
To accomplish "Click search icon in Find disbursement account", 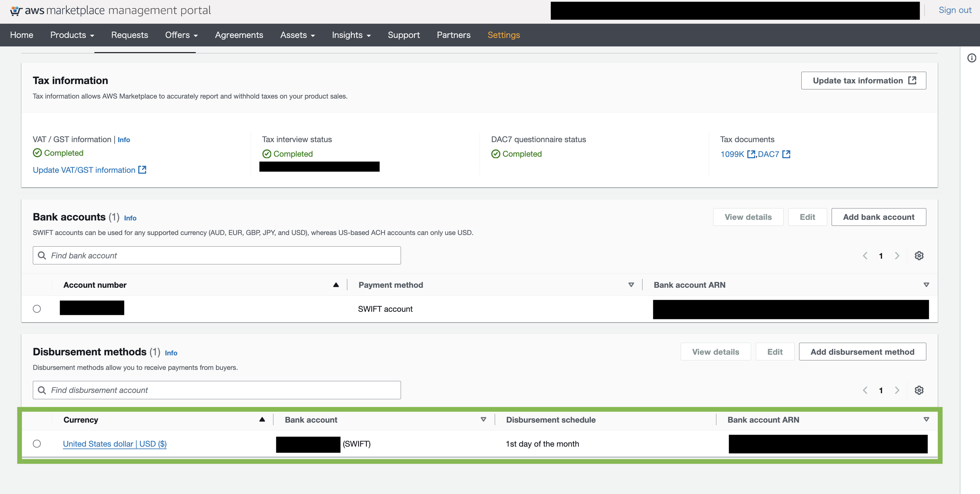I will tap(42, 390).
